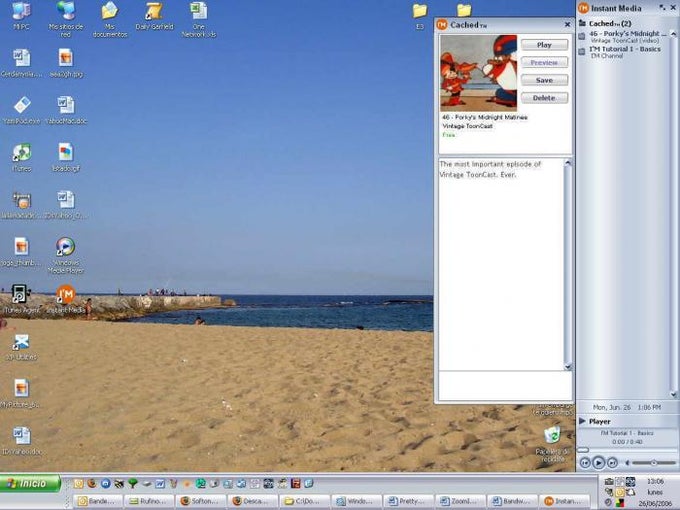Screen dimensions: 680x510
Task: Click the 'Free' price label
Action: 448,135
